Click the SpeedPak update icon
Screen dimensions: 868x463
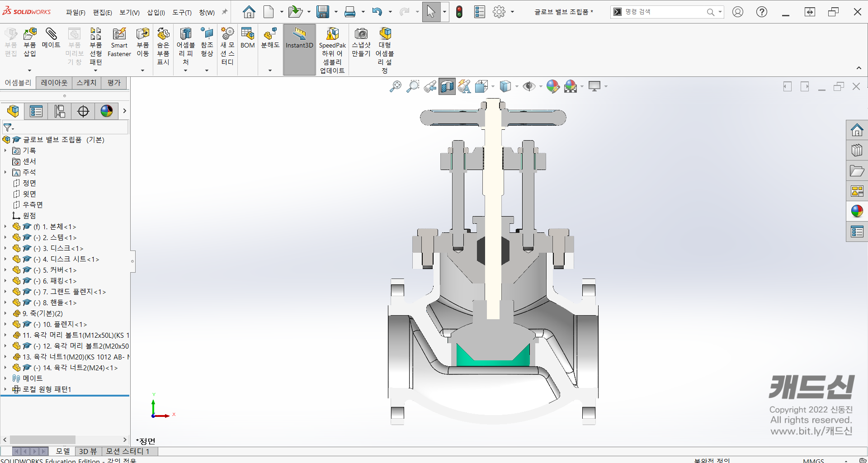click(x=332, y=34)
